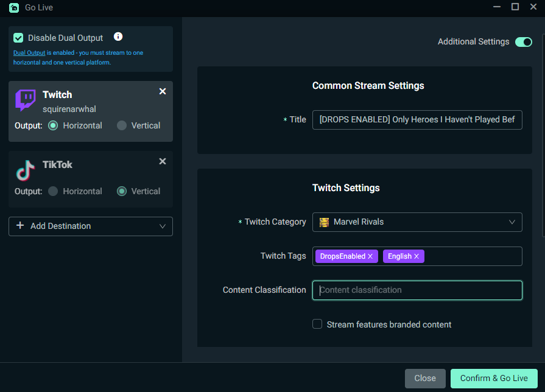Click the info icon beside Disable Dual Output

click(118, 37)
